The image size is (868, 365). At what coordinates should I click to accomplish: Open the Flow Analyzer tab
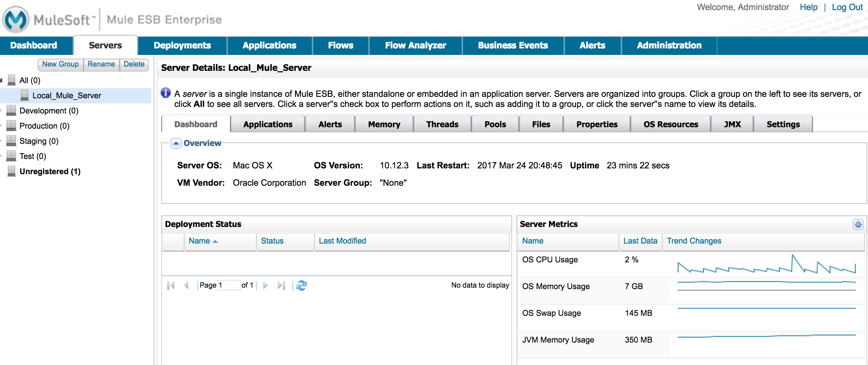[415, 46]
